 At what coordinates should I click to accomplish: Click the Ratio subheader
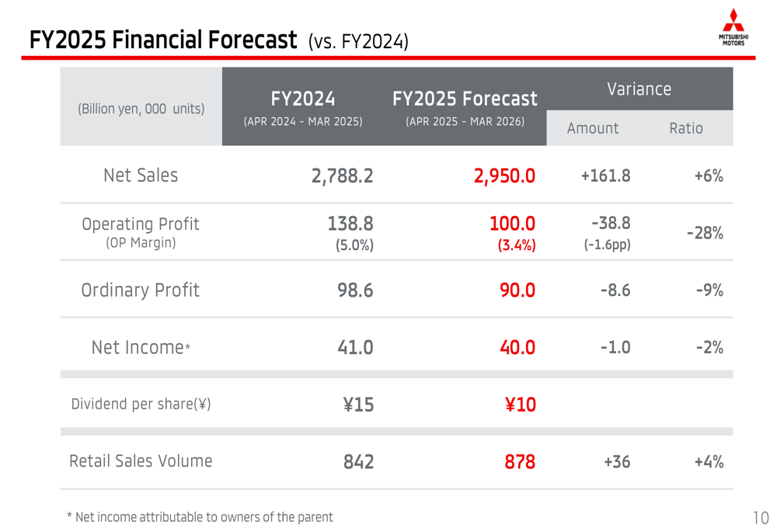pyautogui.click(x=685, y=129)
